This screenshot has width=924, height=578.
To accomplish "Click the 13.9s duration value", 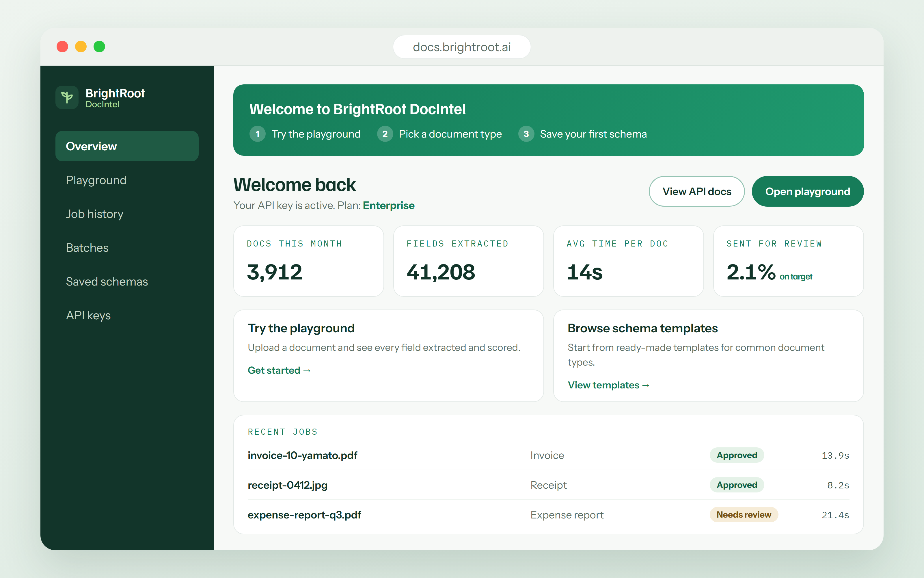I will 835,455.
